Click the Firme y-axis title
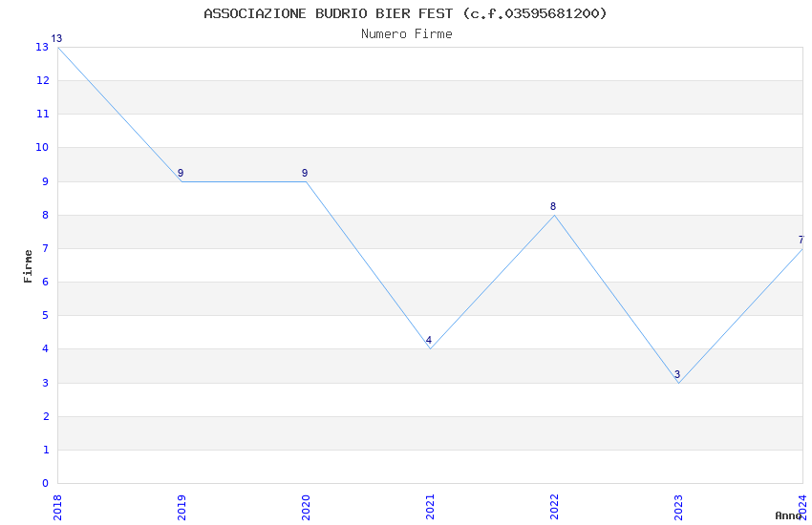 (28, 266)
